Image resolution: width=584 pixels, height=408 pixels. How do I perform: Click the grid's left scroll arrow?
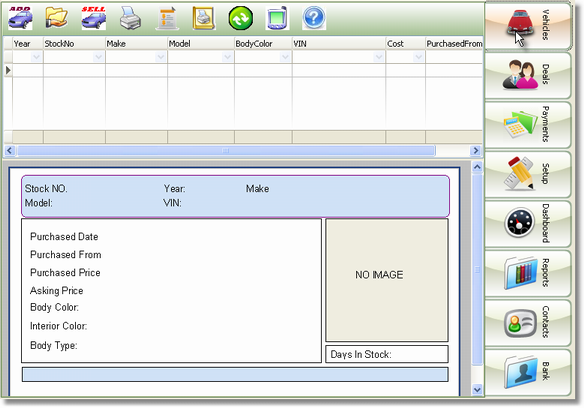tap(10, 151)
